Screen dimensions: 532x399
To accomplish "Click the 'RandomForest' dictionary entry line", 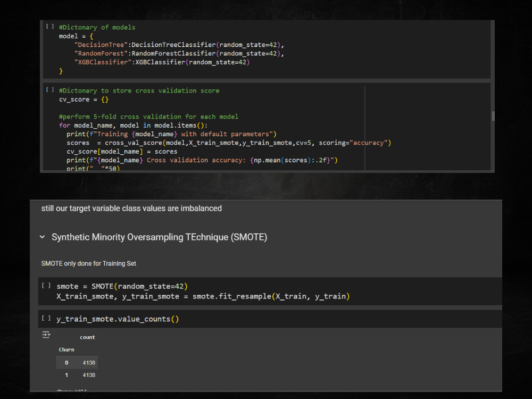I will pos(179,54).
